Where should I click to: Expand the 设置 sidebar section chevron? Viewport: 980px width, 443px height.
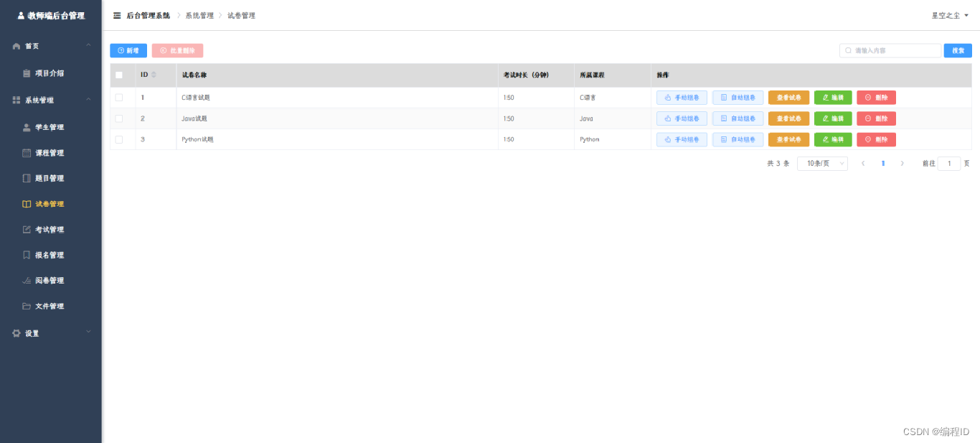(x=88, y=332)
